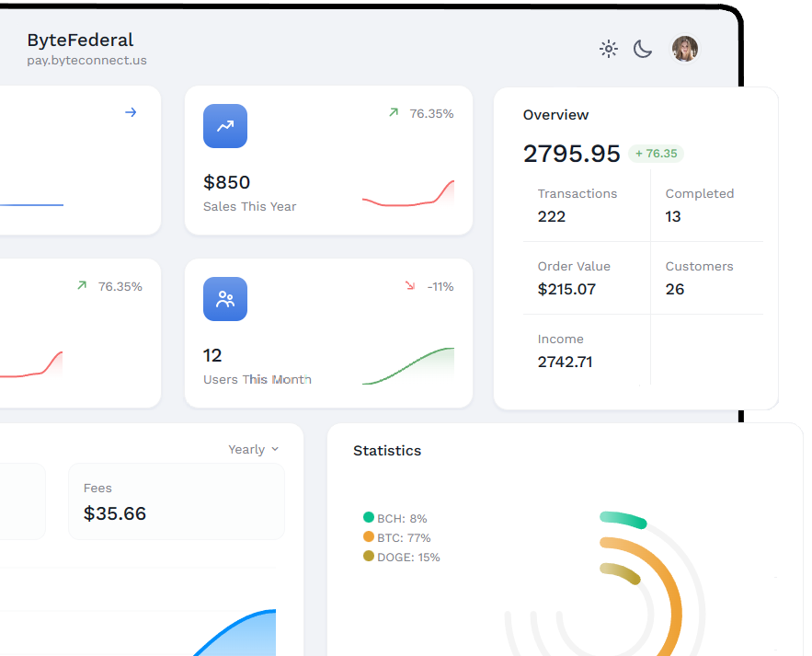
Task: Toggle the DOGE: 15% legend entry
Action: (x=402, y=557)
